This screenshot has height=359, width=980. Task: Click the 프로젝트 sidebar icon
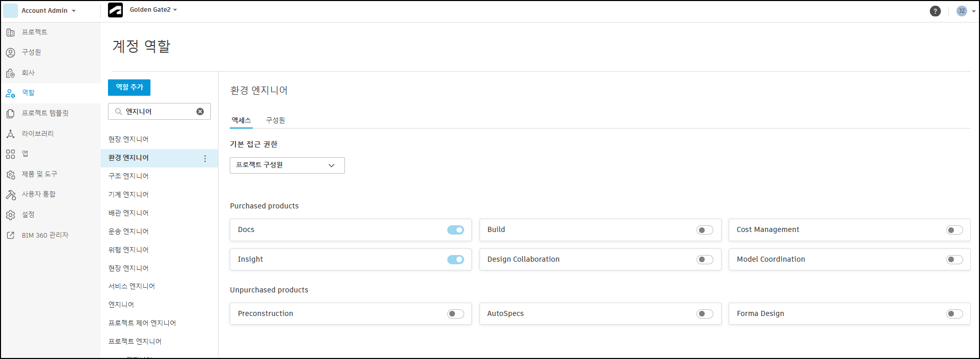[10, 32]
